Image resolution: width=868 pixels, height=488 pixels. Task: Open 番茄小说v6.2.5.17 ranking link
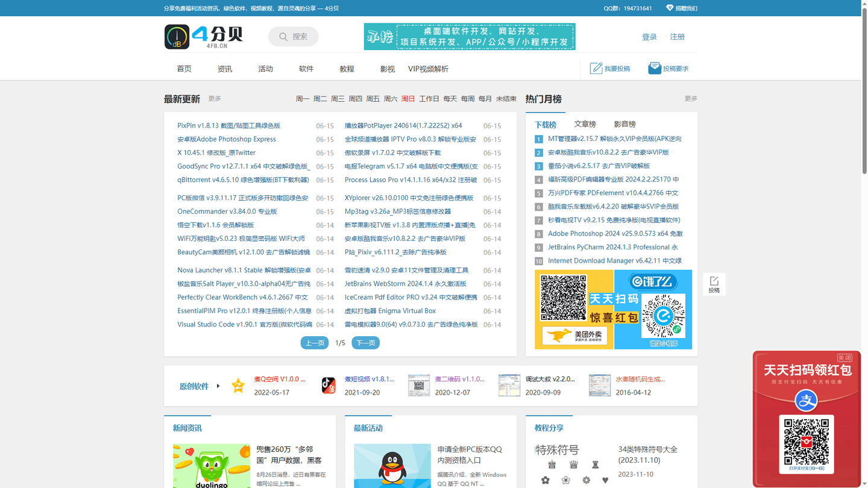pyautogui.click(x=599, y=166)
